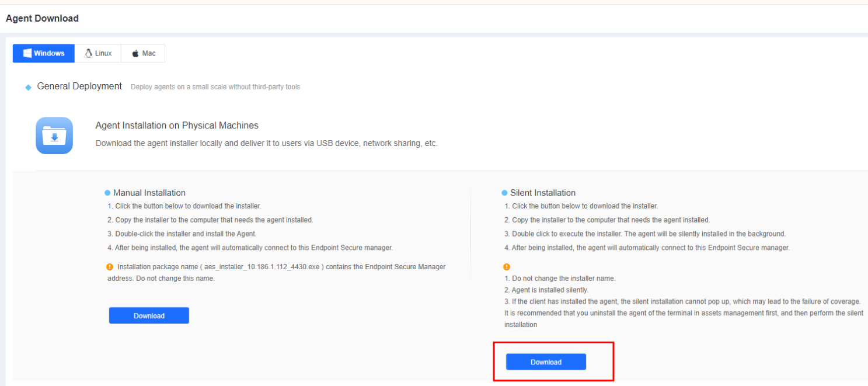Click the Silent Installation heading
Screen dimensions: 868x386
pos(543,193)
